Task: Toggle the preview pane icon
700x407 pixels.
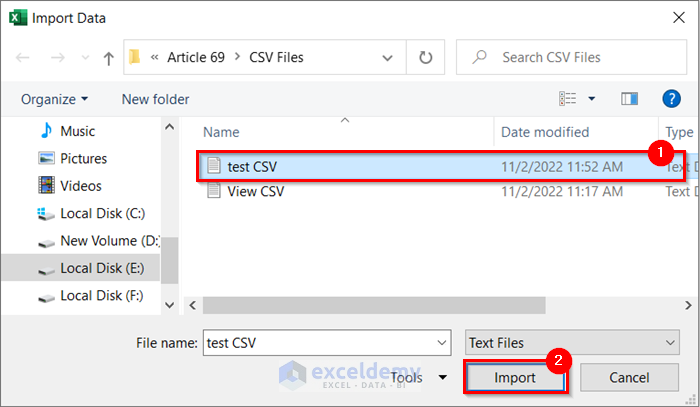Action: coord(629,99)
